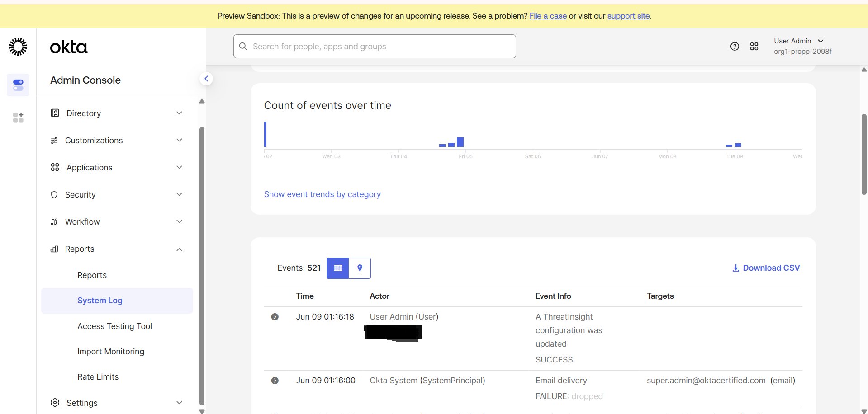Expand the Workflow menu chevron

(179, 221)
